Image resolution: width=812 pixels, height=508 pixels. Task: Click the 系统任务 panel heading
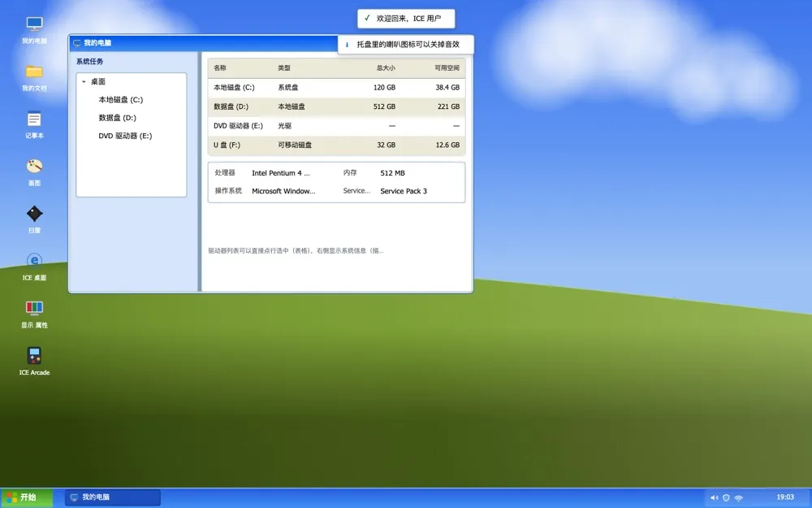tap(89, 62)
